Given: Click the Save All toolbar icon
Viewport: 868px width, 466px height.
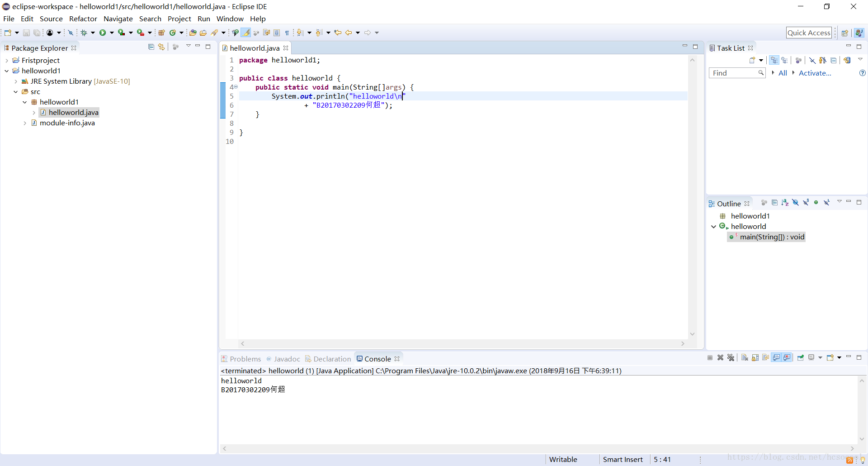Looking at the screenshot, I should tap(37, 33).
